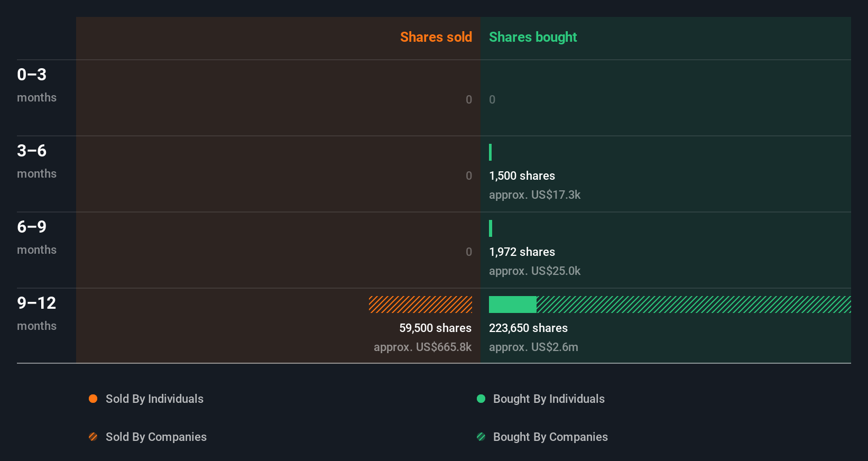Select the approx. US$17.3k value
This screenshot has width=868, height=461.
(534, 195)
